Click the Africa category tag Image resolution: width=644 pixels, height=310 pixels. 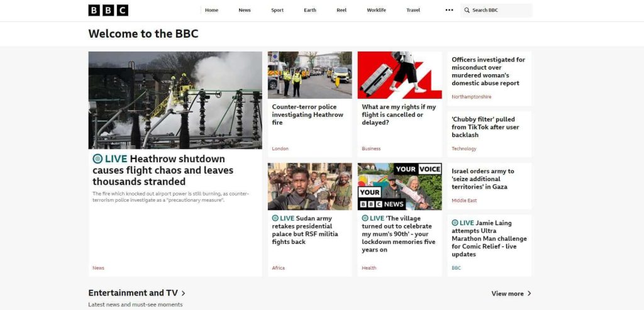[278, 268]
